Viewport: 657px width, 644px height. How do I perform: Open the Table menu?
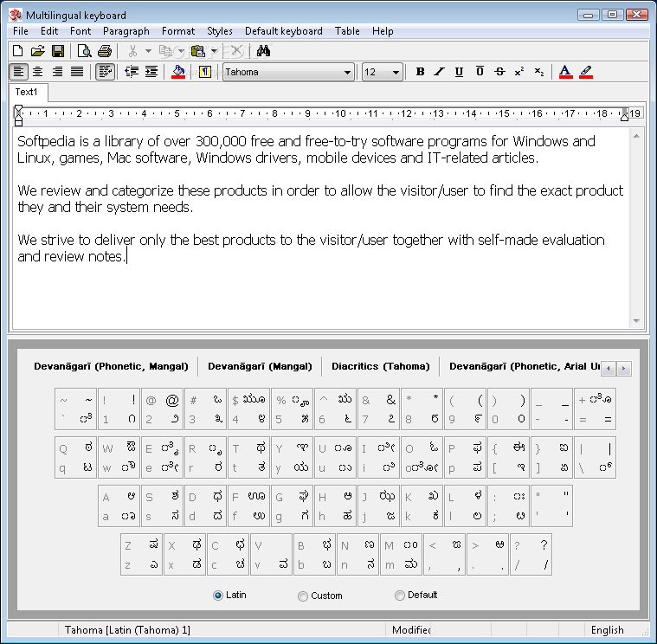(x=347, y=31)
